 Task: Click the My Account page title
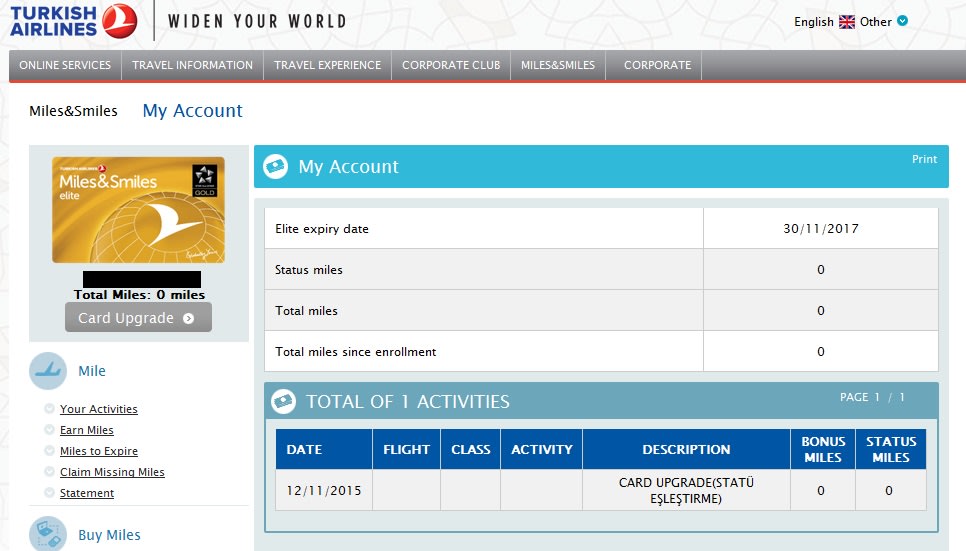pyautogui.click(x=192, y=111)
